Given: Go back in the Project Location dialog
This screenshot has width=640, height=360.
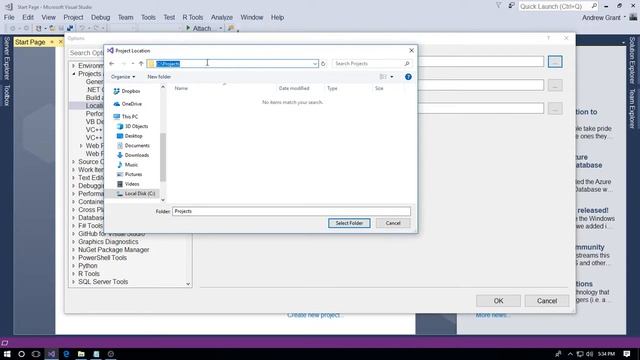Looking at the screenshot, I should pyautogui.click(x=111, y=64).
